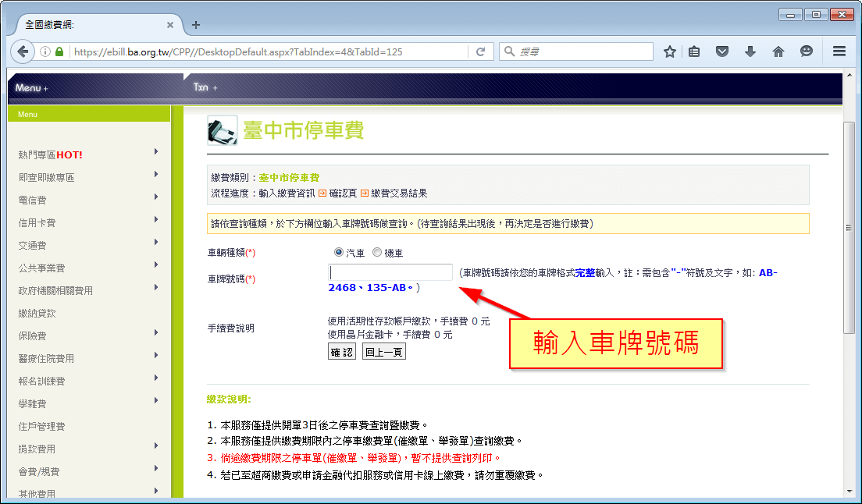Click the green padlock site security icon
The height and width of the screenshot is (504, 862).
point(59,52)
